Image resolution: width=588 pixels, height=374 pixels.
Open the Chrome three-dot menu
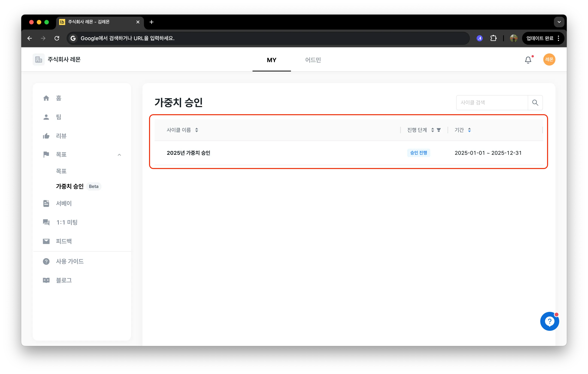coord(558,38)
